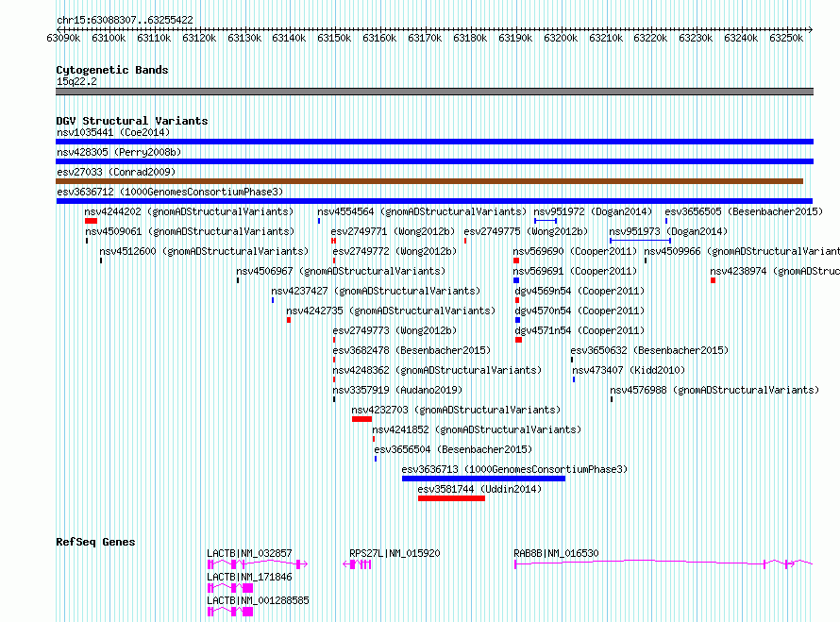Click esv2749772 (Wong2012b) label
The image size is (840, 622).
click(395, 251)
